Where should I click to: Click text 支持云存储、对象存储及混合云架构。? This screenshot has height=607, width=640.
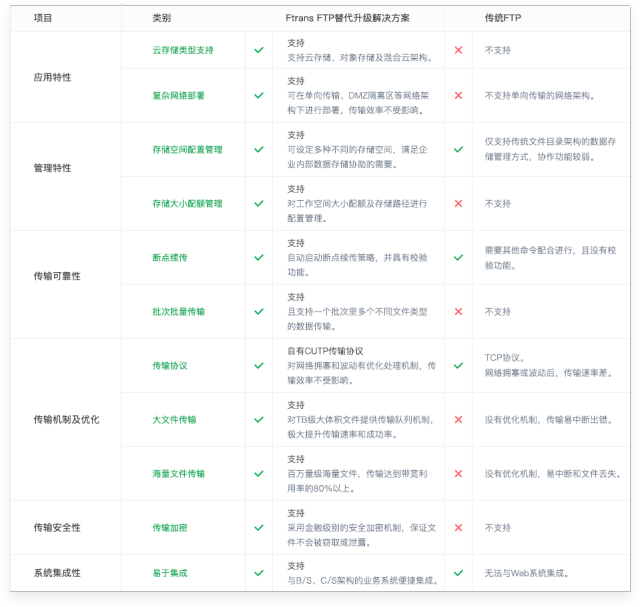click(360, 58)
